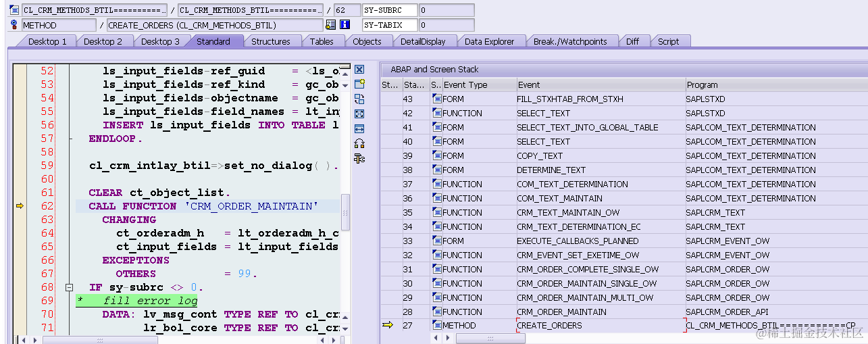Click code line 62 CALL FUNCTION statement

(203, 206)
